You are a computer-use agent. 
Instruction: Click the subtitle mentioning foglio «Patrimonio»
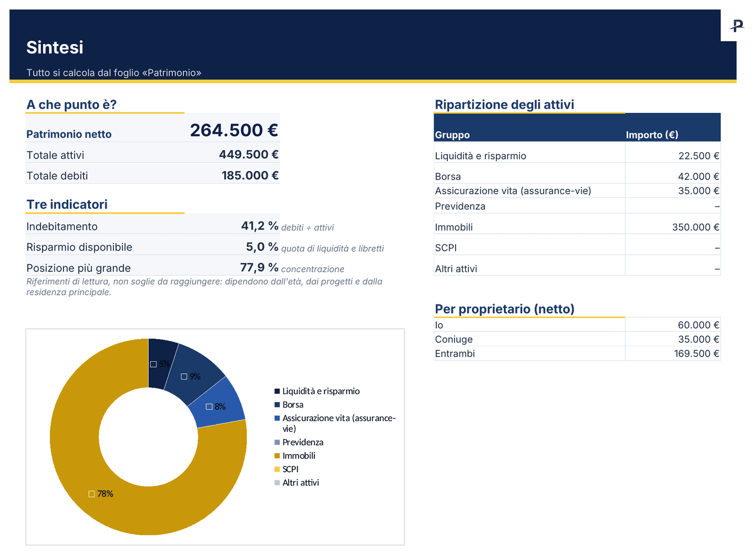[x=114, y=73]
